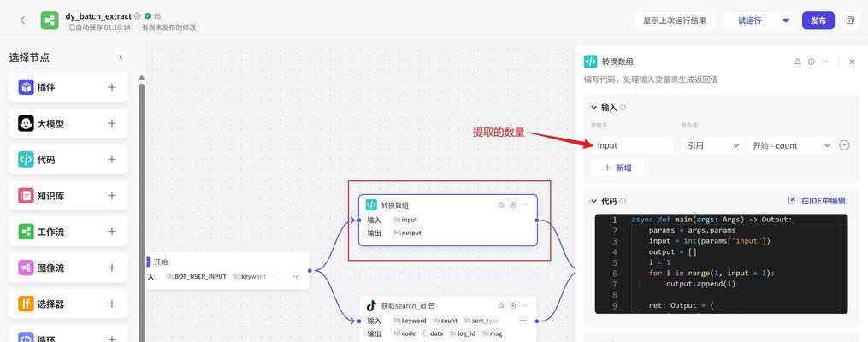Collapse the 选择节点 sidebar panel
The image size is (868, 342).
121,57
